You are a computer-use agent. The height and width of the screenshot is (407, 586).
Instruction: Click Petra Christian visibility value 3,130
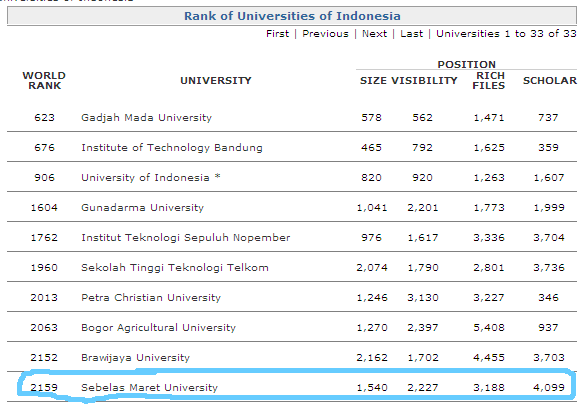tap(423, 297)
